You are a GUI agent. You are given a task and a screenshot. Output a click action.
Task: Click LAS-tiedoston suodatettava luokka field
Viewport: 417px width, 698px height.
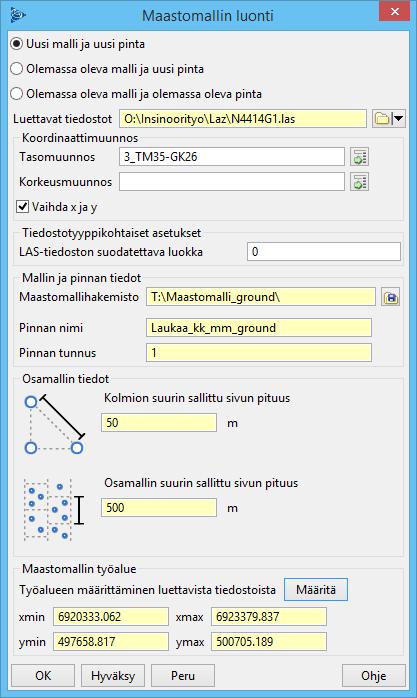(324, 252)
